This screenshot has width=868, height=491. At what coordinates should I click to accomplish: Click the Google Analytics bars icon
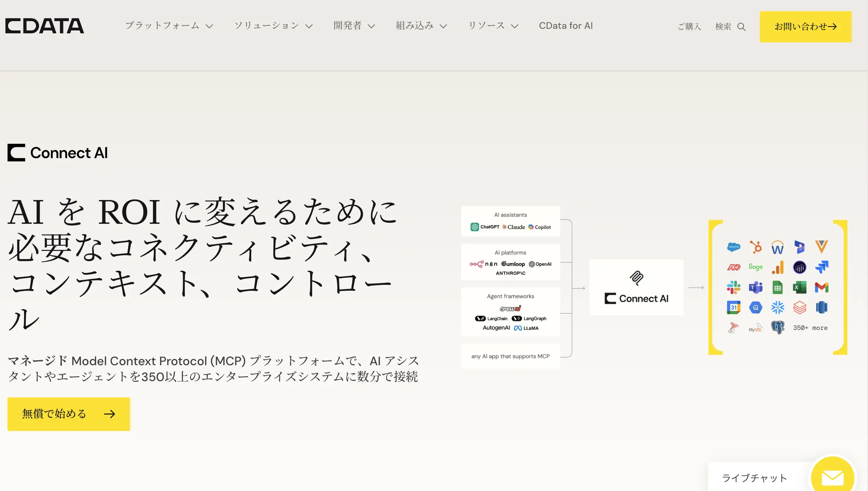[778, 267]
